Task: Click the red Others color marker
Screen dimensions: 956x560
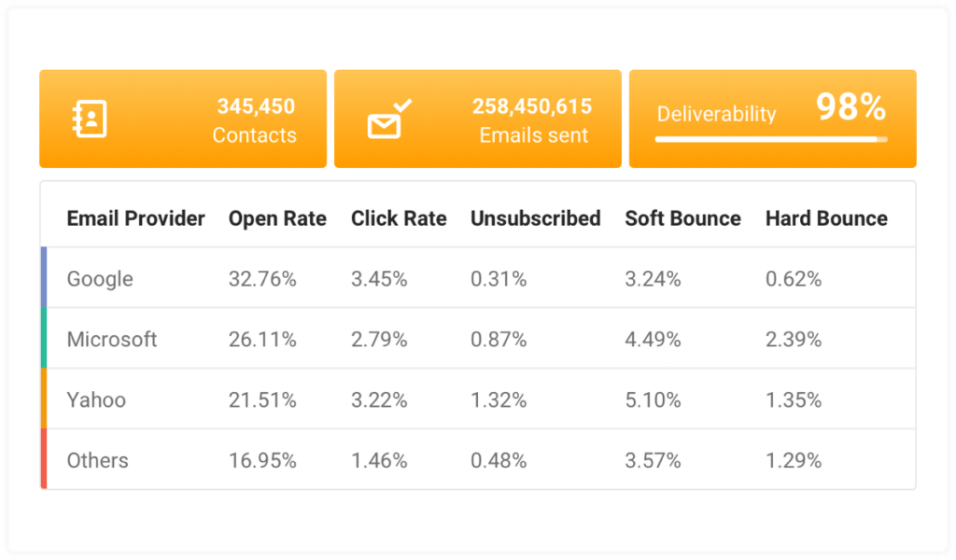Action: pos(44,459)
